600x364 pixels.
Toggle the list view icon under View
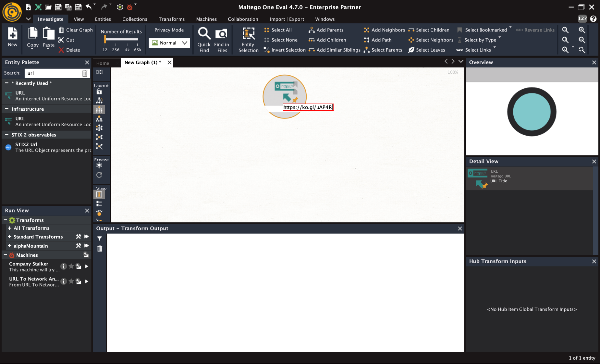click(99, 204)
